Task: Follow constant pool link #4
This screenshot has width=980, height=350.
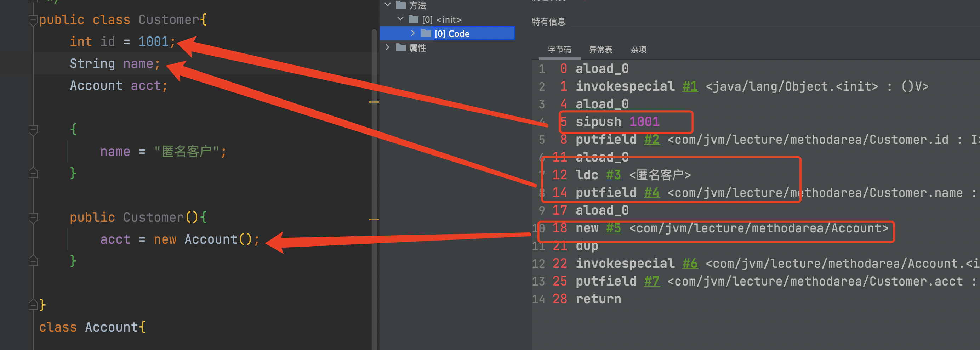Action: point(652,193)
